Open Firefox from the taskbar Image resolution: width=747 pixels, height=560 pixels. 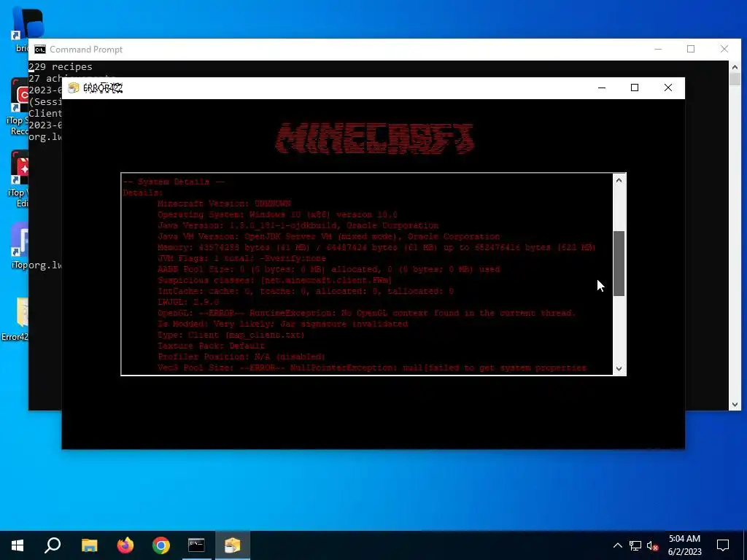tap(125, 545)
